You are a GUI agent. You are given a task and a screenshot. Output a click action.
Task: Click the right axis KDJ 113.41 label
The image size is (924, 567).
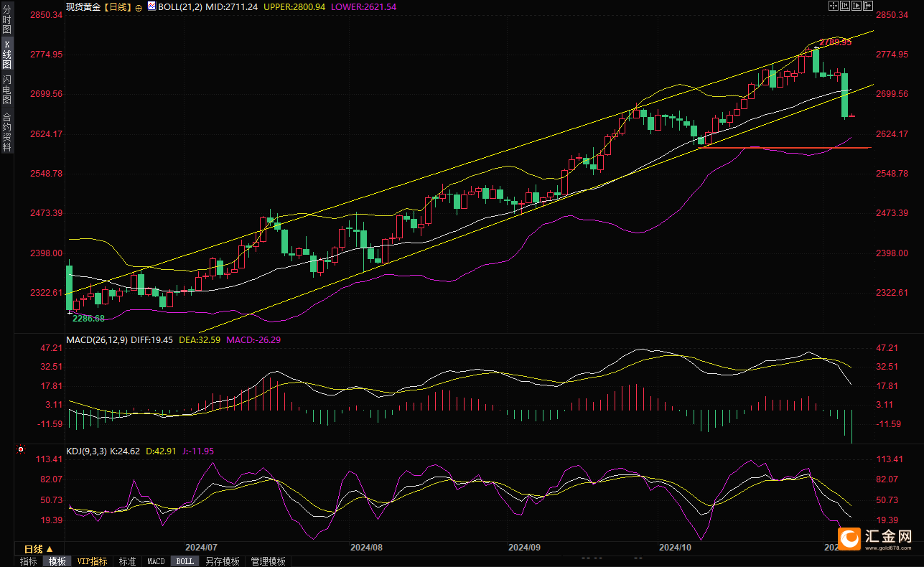coord(890,459)
